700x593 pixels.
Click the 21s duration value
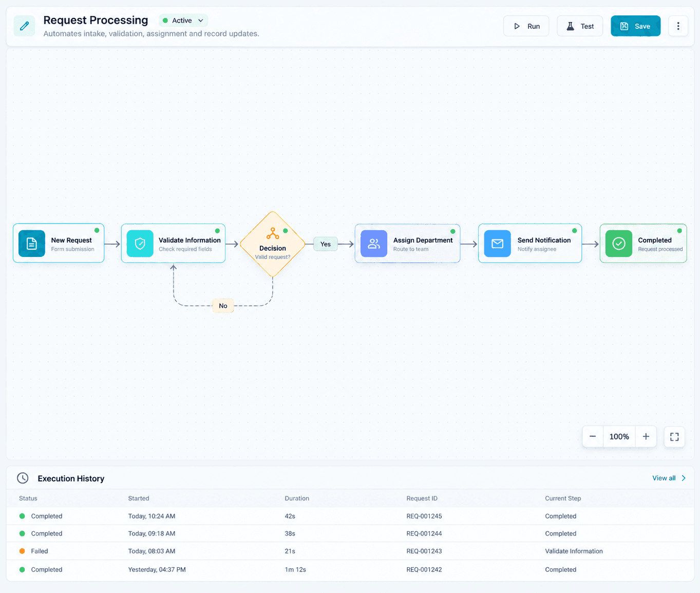(290, 551)
